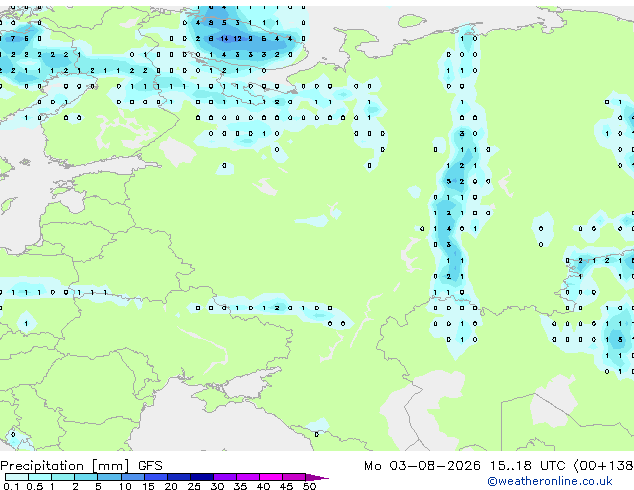Click the '40' legend scale label
634x490 pixels.
click(263, 486)
